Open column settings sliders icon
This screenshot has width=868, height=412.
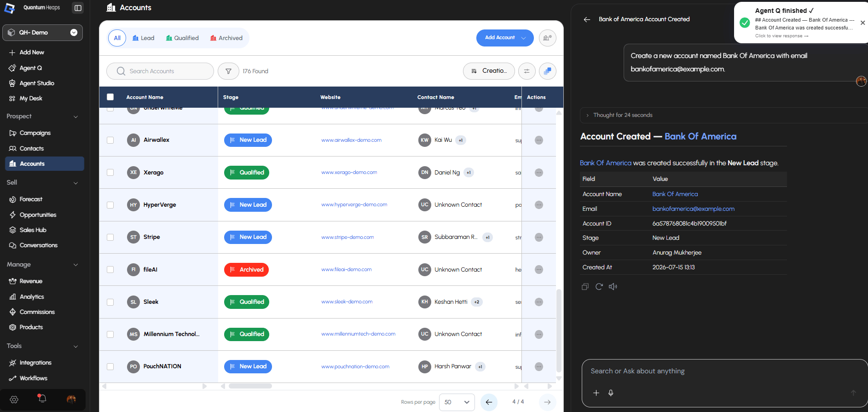[527, 71]
